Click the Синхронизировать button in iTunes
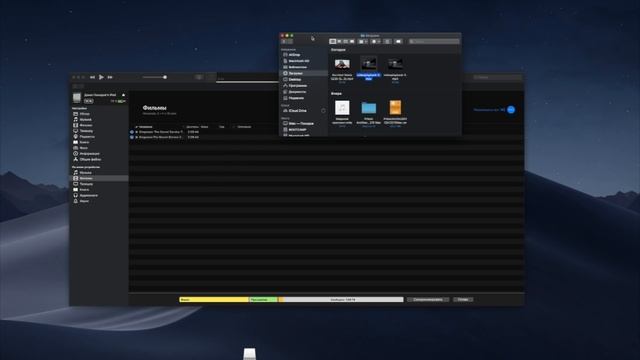640x360 pixels. [x=428, y=300]
